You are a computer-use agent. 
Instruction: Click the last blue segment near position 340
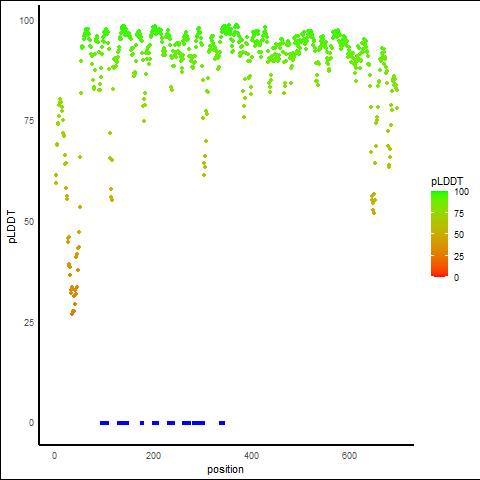[222, 423]
